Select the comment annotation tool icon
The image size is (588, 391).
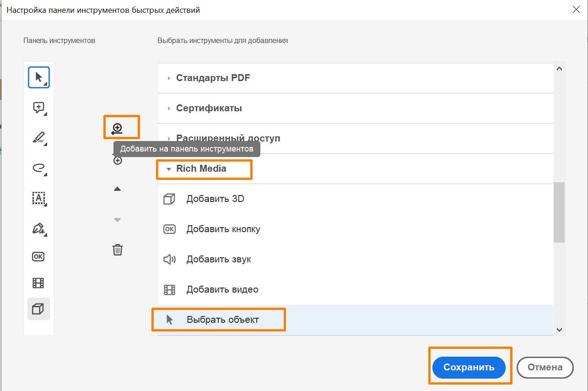[38, 107]
